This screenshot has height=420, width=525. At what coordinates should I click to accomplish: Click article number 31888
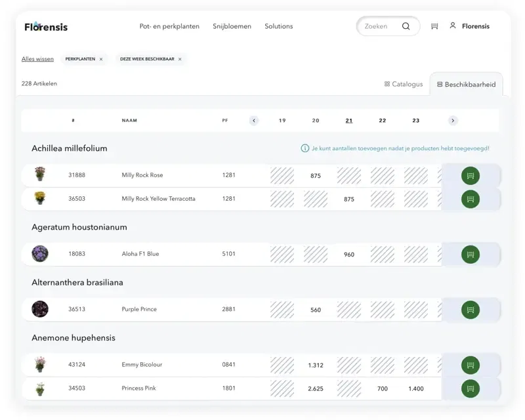click(x=77, y=175)
